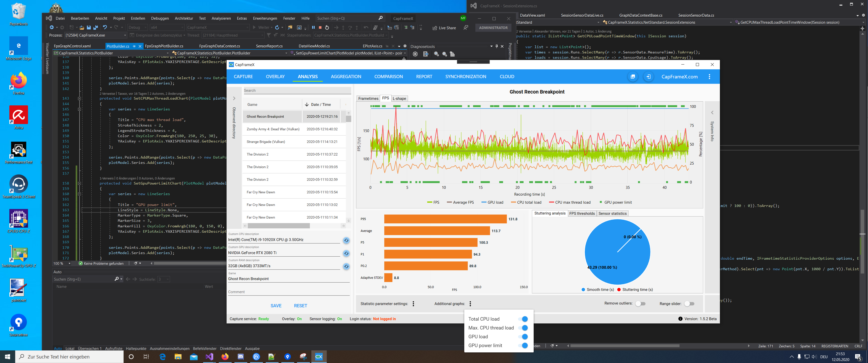
Task: Disable the GPU power limit switch
Action: click(523, 346)
